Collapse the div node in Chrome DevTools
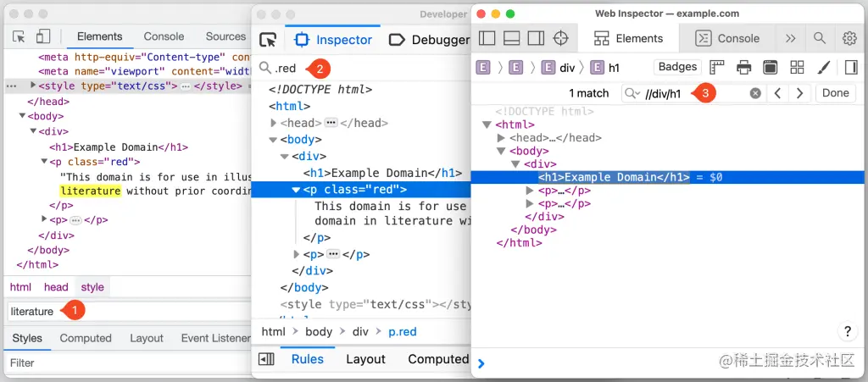This screenshot has width=868, height=382. tap(33, 131)
